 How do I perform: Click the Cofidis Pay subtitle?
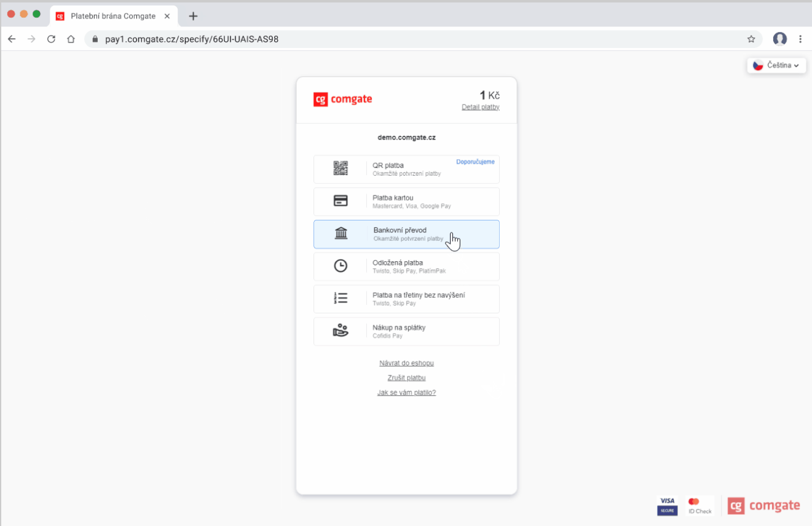[387, 336]
